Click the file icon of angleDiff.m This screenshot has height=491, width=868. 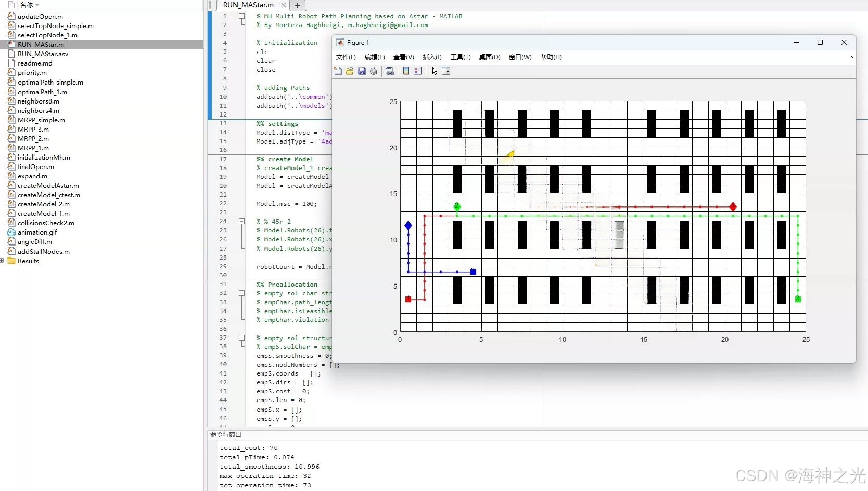point(11,241)
